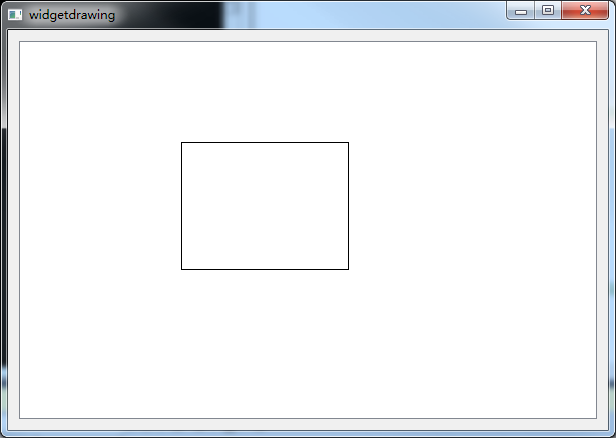Click inside the drawn black rectangle
616x438 pixels.
(x=265, y=206)
